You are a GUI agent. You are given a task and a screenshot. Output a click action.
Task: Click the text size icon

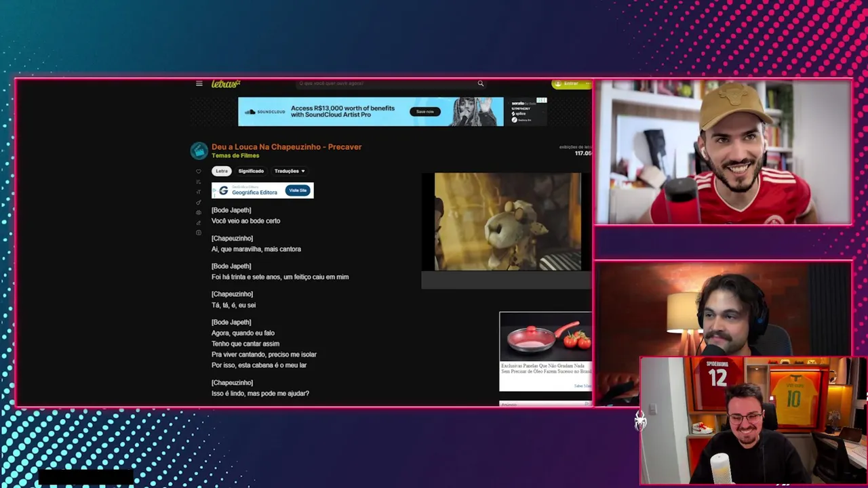point(199,192)
